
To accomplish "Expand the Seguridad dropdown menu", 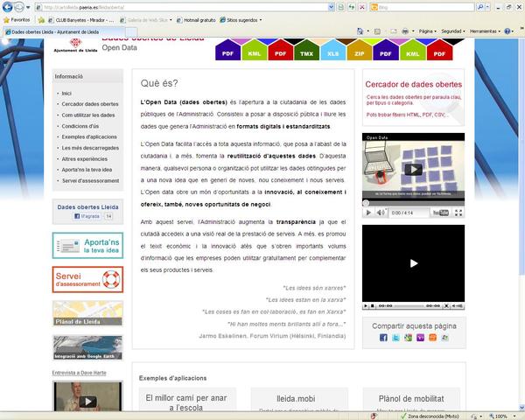I will (454, 31).
